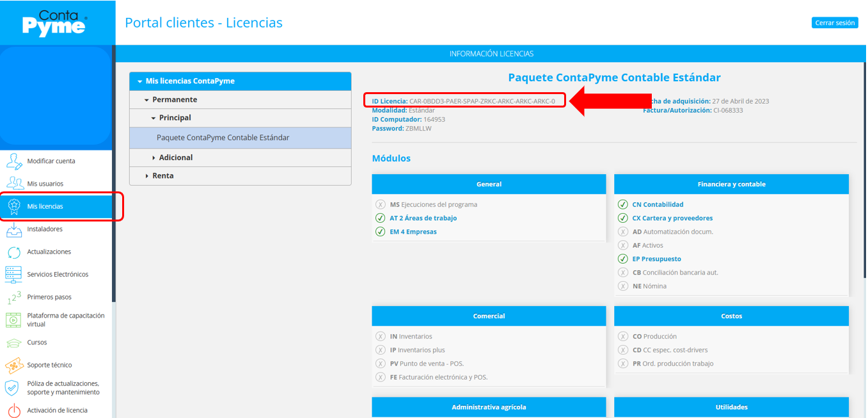Image resolution: width=868 pixels, height=418 pixels.
Task: Click the Activación de licencia power icon
Action: click(x=14, y=410)
